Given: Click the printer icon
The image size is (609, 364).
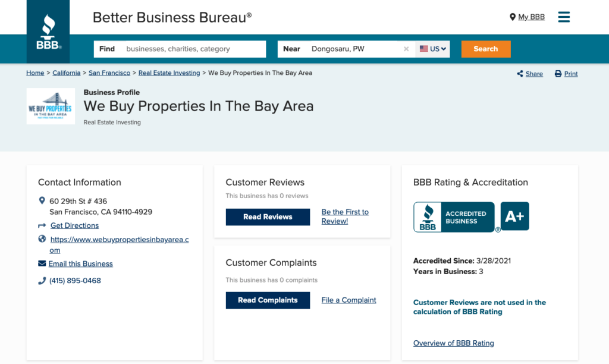Looking at the screenshot, I should pyautogui.click(x=558, y=74).
